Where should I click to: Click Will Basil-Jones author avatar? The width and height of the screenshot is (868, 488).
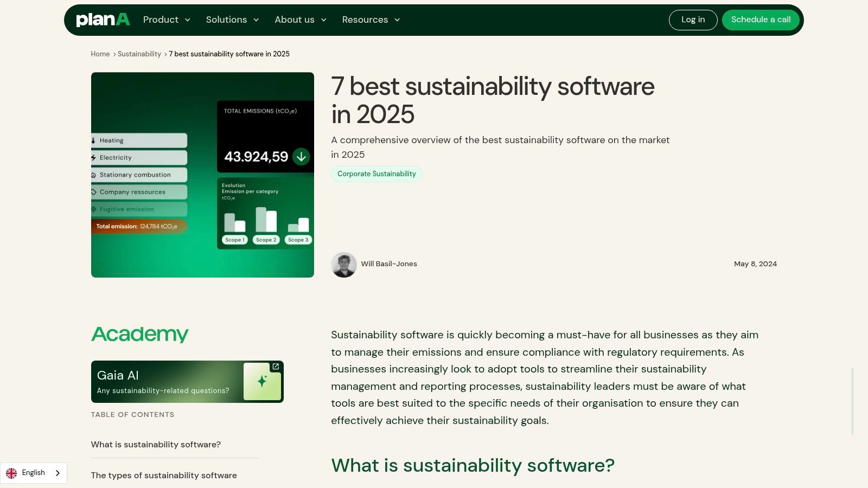(x=344, y=265)
